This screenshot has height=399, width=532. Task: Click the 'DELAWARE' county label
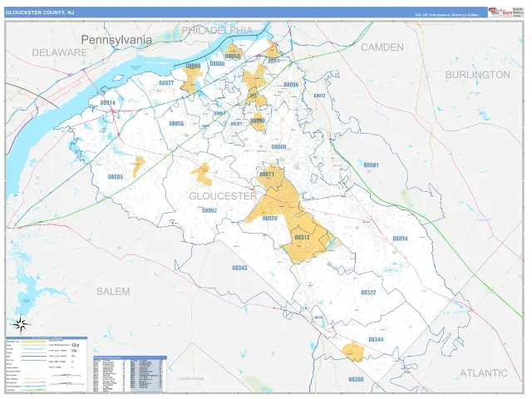pos(59,52)
